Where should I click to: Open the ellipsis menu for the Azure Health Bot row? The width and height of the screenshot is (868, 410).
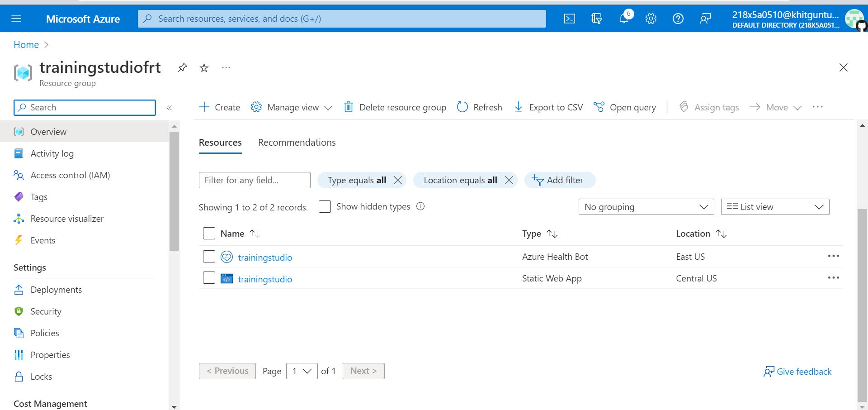pyautogui.click(x=833, y=256)
